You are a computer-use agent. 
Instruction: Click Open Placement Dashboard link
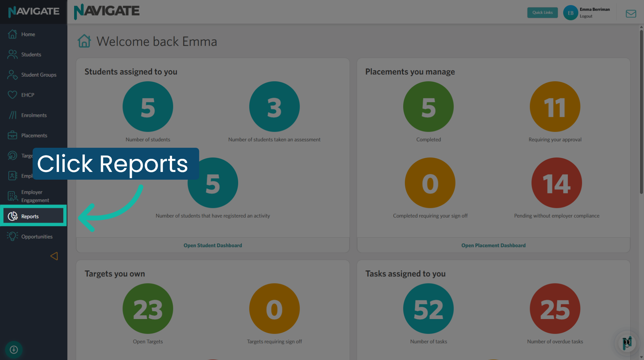pos(493,245)
